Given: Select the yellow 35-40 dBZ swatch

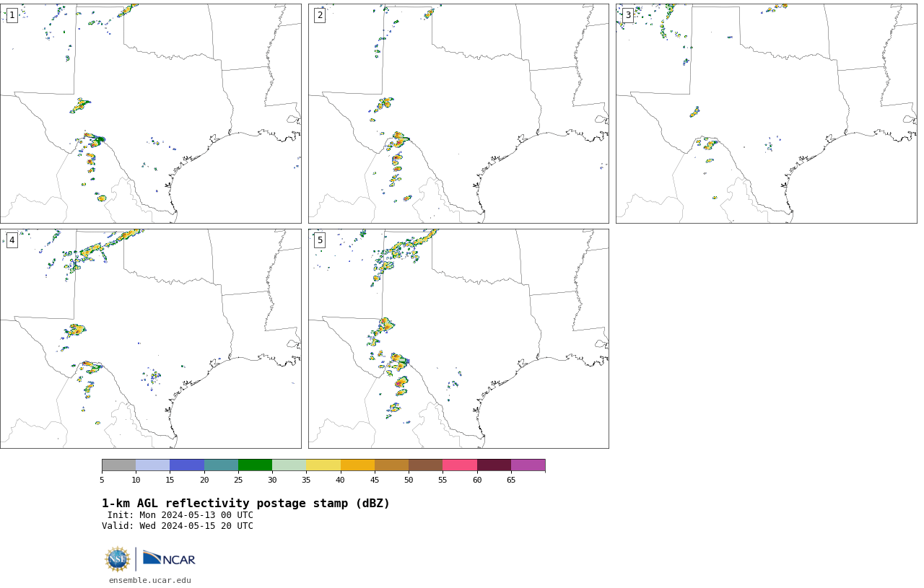Looking at the screenshot, I should (323, 465).
